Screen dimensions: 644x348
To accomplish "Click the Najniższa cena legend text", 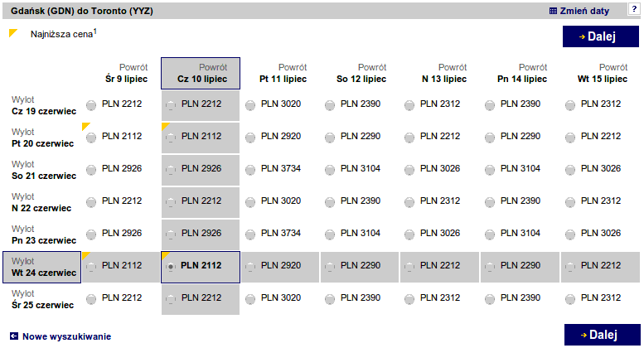I will [x=63, y=34].
